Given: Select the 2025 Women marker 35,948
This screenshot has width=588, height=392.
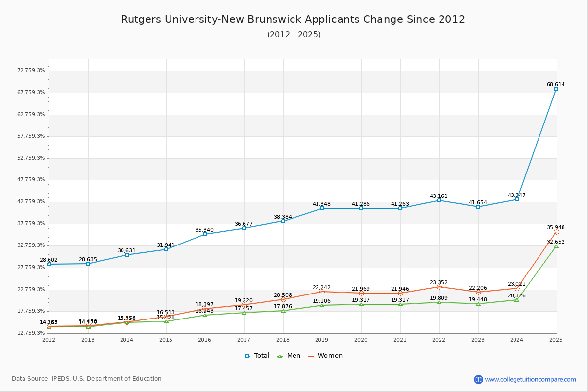Looking at the screenshot, I should tap(556, 232).
